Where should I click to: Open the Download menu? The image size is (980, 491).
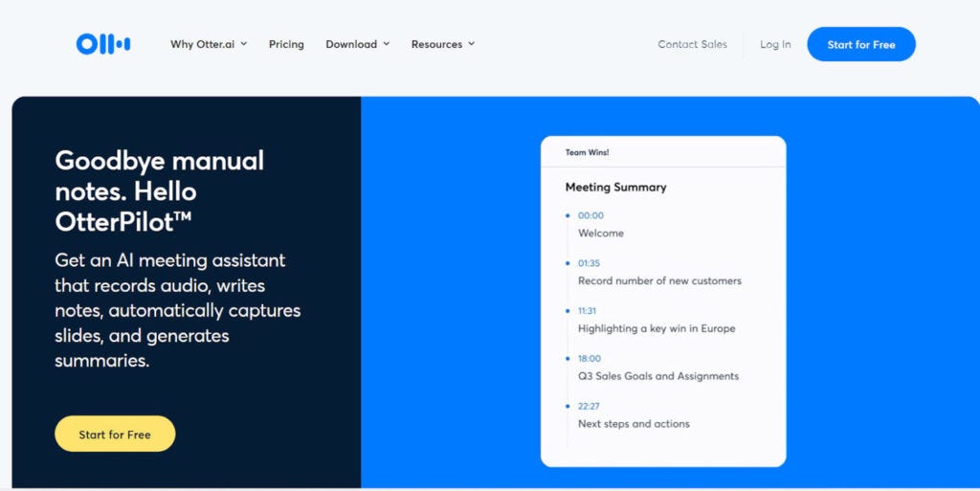(358, 44)
